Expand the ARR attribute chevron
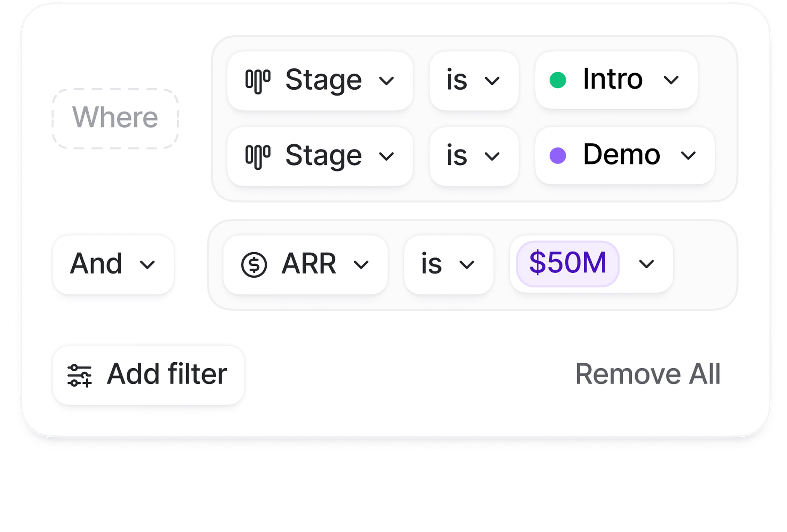Viewport: 787px width, 532px height. pos(361,265)
